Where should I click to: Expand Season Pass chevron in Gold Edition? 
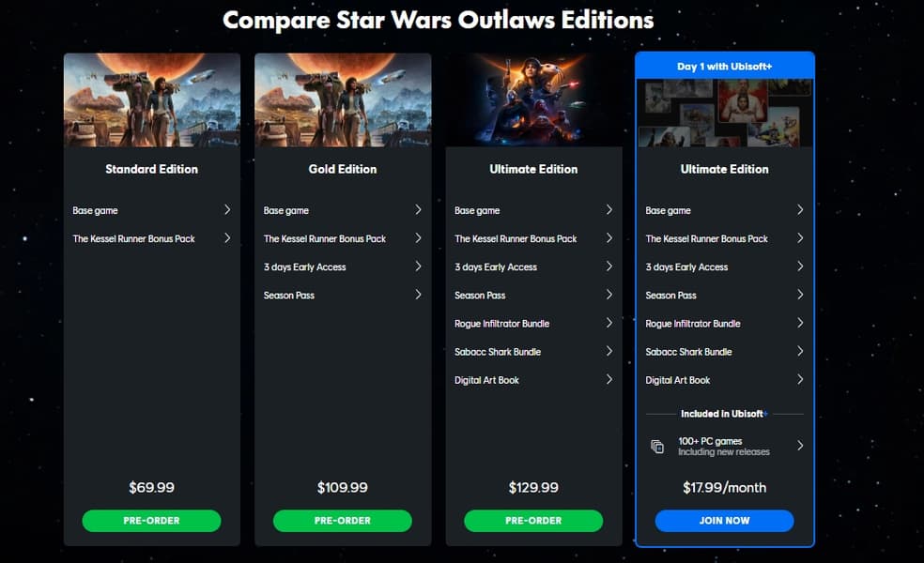[418, 295]
